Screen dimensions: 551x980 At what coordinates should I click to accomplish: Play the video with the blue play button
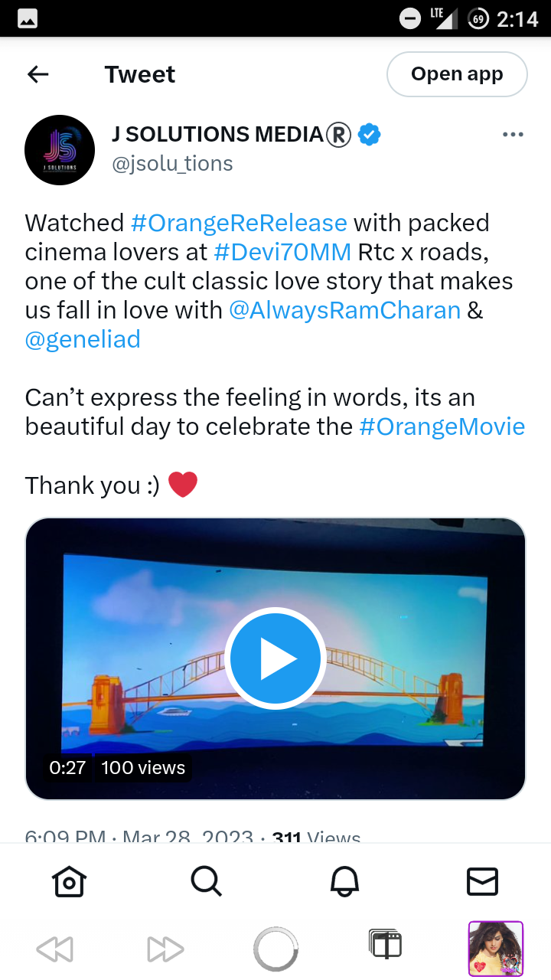pos(275,658)
